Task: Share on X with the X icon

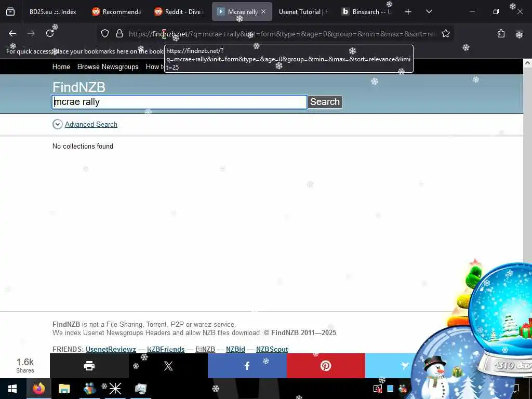Action: (x=168, y=366)
